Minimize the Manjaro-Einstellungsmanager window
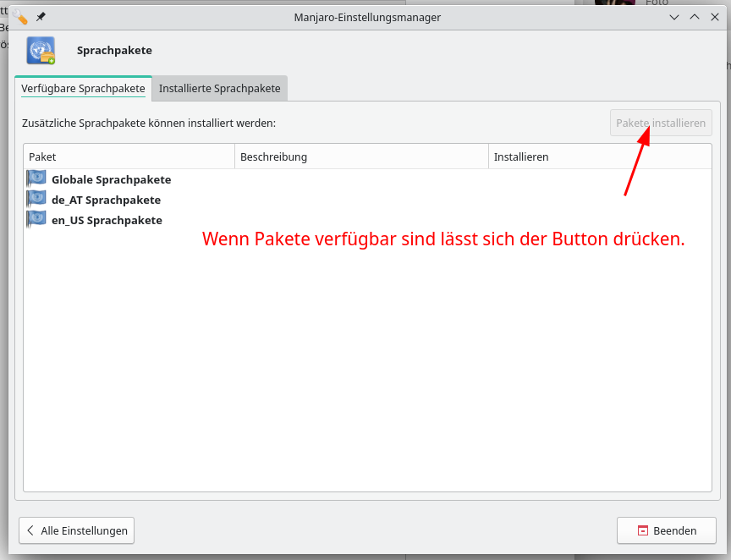Image resolution: width=731 pixels, height=560 pixels. click(674, 17)
